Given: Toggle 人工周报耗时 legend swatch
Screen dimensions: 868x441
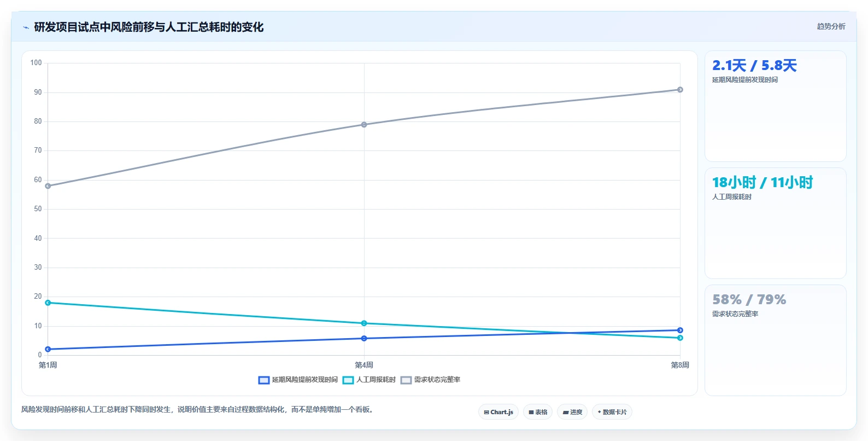Looking at the screenshot, I should (x=348, y=380).
